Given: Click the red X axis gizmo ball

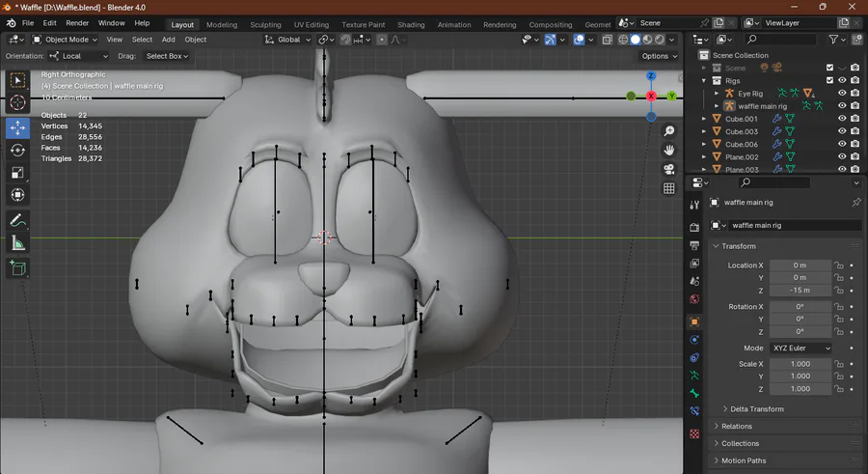Looking at the screenshot, I should pos(651,96).
